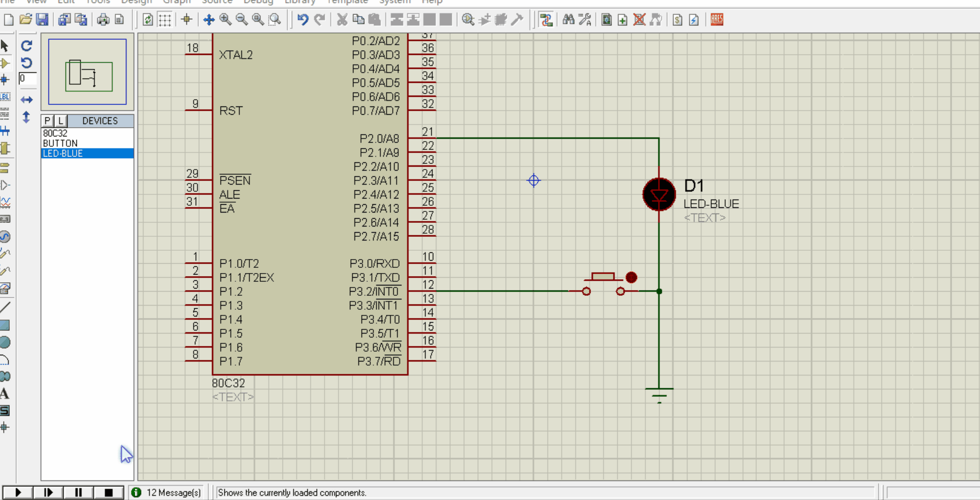Screen dimensions: 980x500
Task: Click the print design icon
Action: [103, 20]
